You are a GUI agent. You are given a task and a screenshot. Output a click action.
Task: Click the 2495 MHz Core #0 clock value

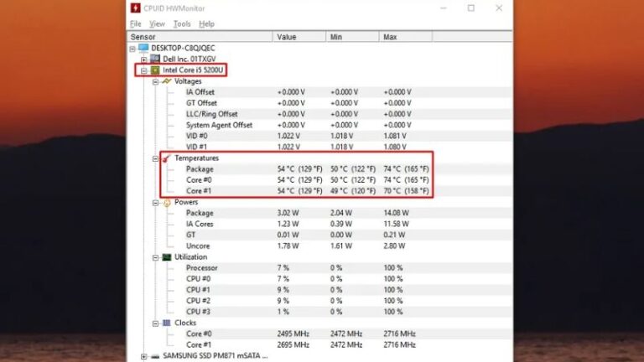click(x=293, y=334)
